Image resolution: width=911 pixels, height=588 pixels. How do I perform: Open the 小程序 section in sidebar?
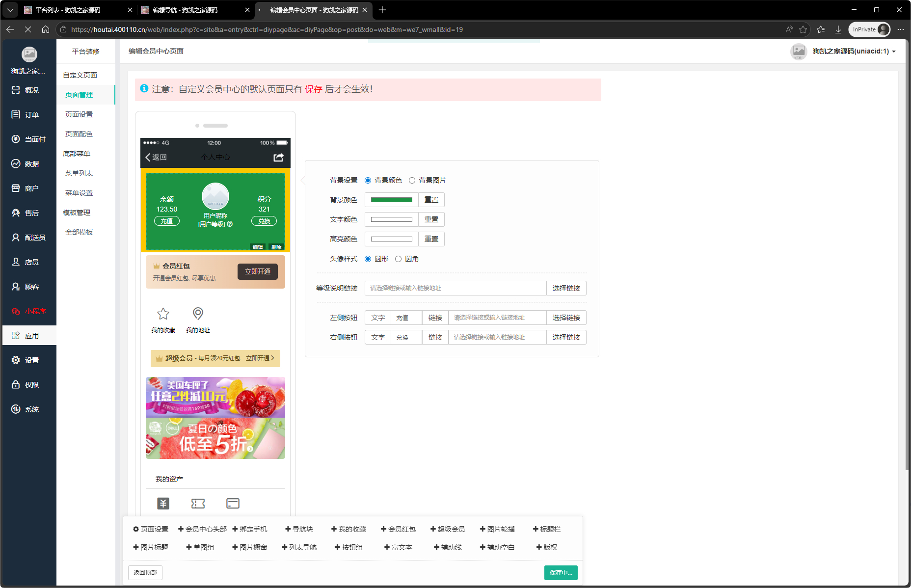[29, 311]
